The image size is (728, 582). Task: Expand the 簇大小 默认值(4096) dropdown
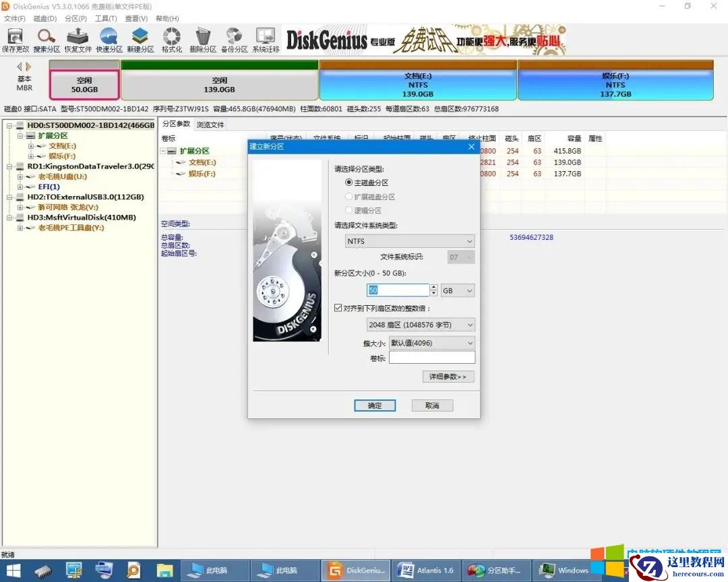click(431, 343)
